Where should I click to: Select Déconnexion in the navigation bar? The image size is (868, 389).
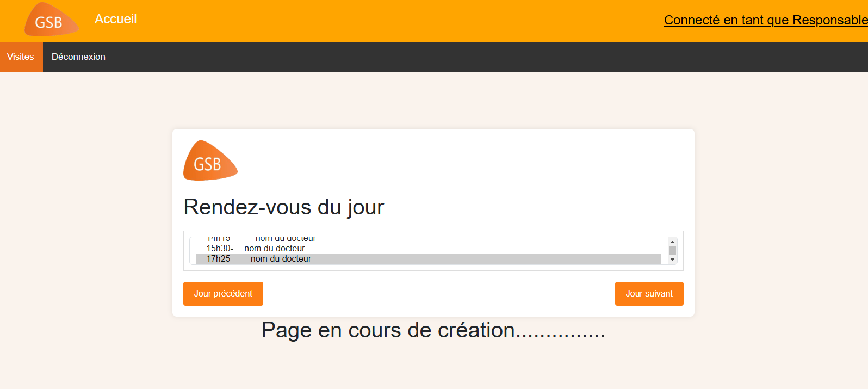78,57
